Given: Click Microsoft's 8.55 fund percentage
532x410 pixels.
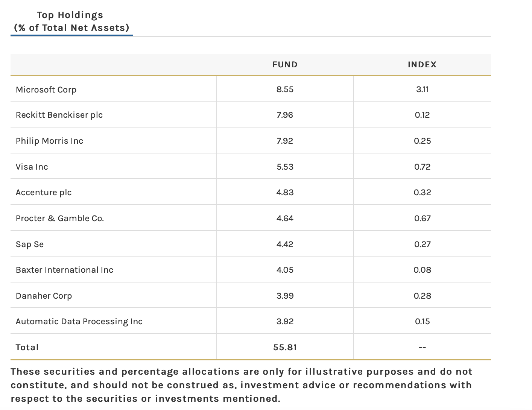Looking at the screenshot, I should 285,90.
